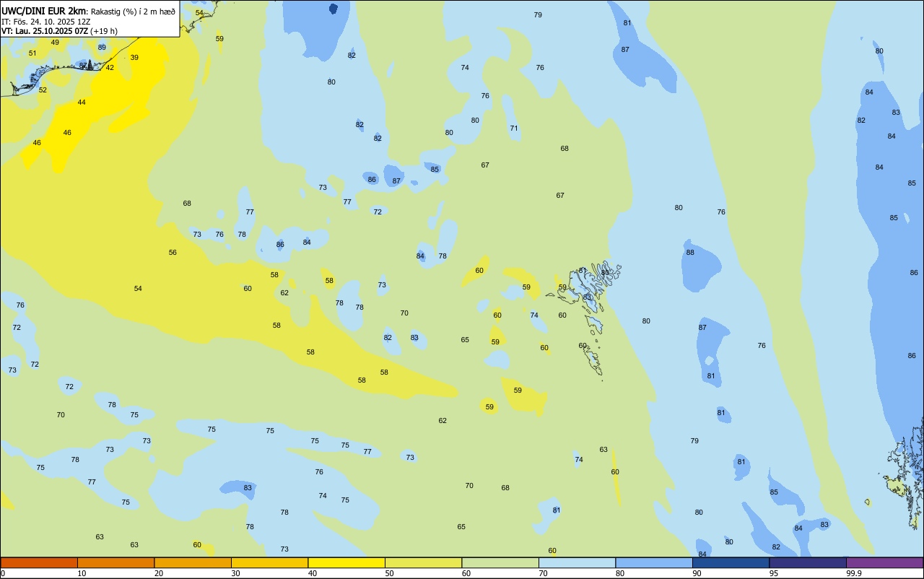
Task: Pick the light blue 70–80 legend swatch
Action: point(577,562)
